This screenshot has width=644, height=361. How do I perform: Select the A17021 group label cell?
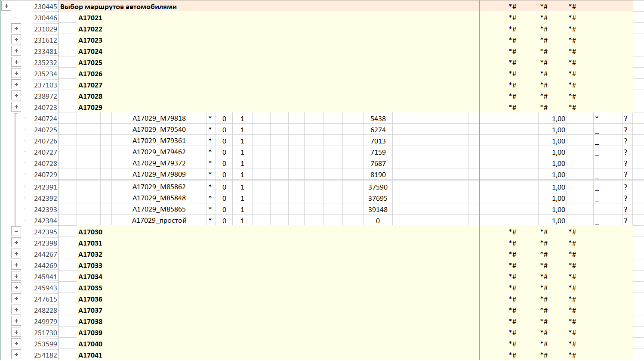point(90,18)
